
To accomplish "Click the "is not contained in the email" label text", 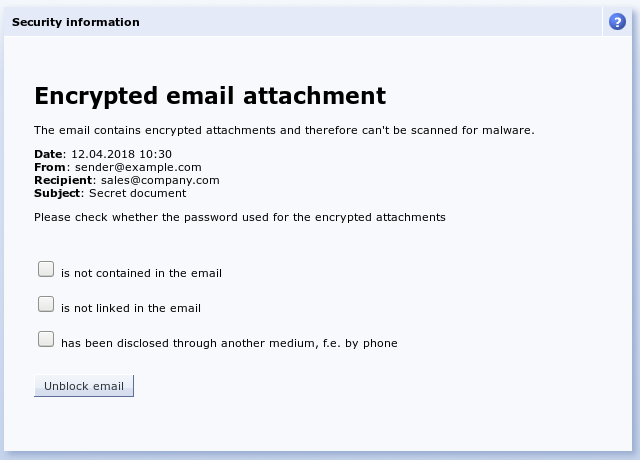I will [141, 273].
